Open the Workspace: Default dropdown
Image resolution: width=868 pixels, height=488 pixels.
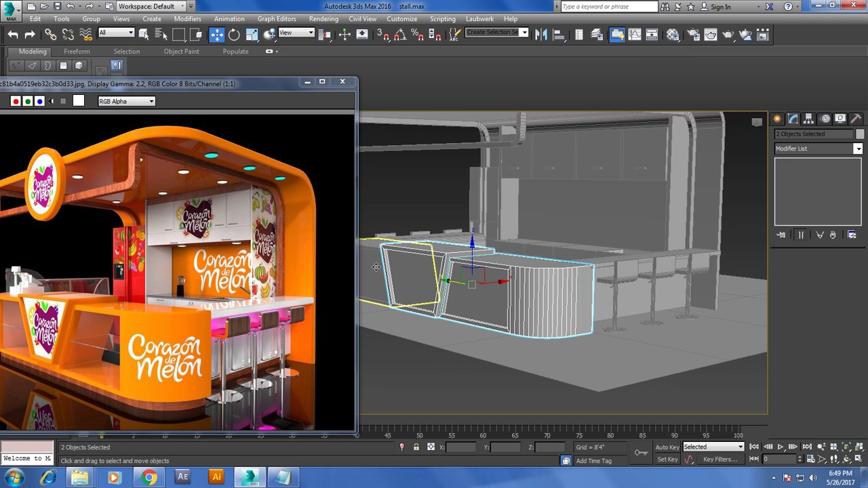pos(153,6)
